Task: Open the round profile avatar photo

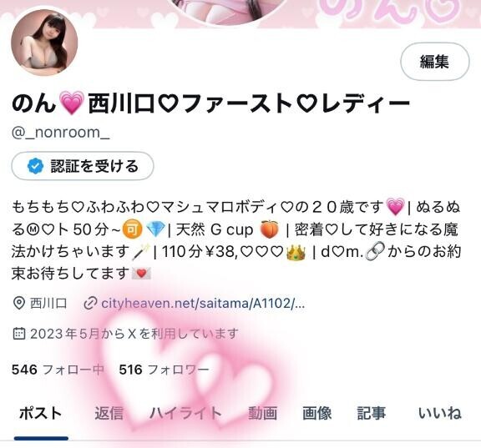Action: pos(44,43)
